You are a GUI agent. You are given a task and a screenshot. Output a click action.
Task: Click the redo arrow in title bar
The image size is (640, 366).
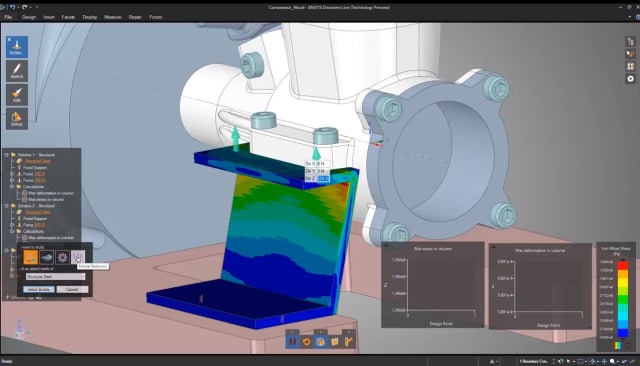[x=24, y=7]
